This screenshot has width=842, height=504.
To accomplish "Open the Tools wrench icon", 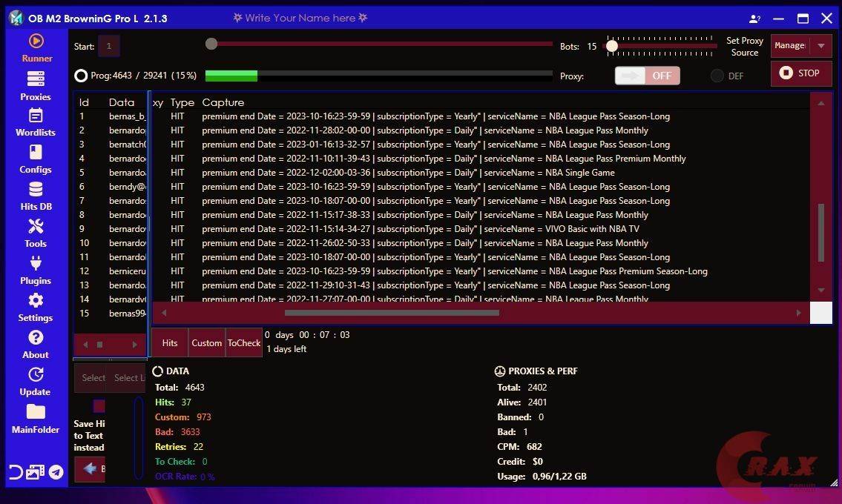I will 36,227.
